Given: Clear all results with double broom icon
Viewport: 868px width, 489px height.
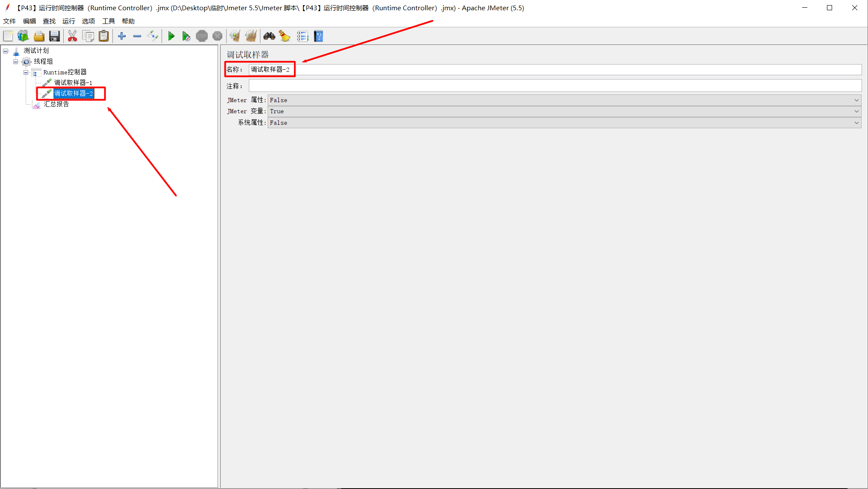Looking at the screenshot, I should (251, 36).
